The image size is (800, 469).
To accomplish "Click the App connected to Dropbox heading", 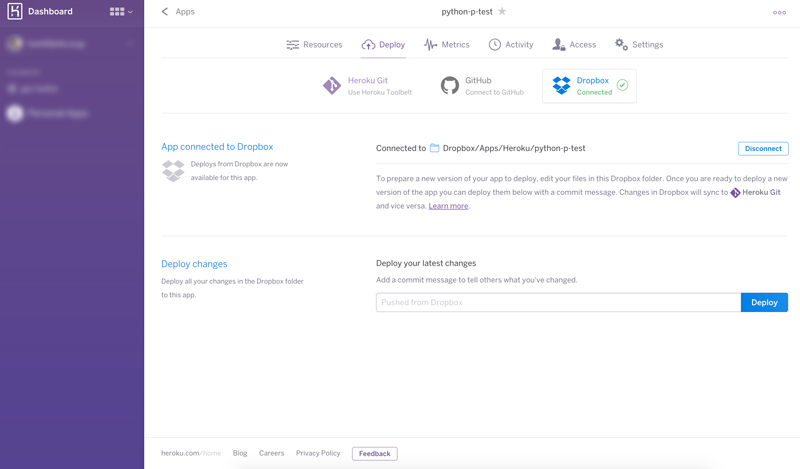I will click(217, 147).
